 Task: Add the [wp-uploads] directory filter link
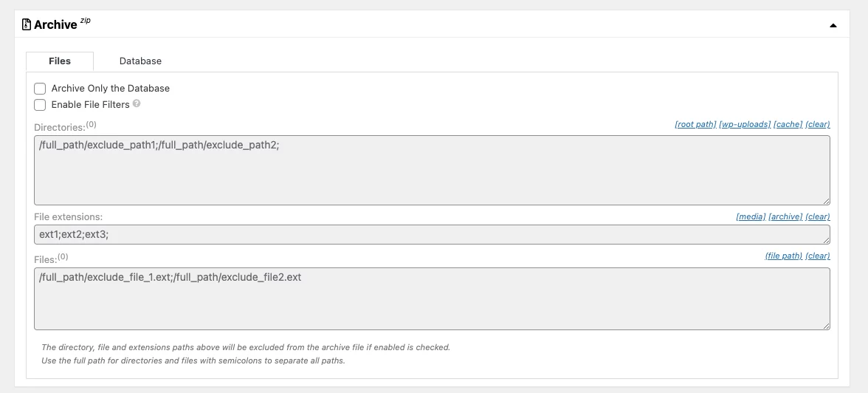point(745,124)
